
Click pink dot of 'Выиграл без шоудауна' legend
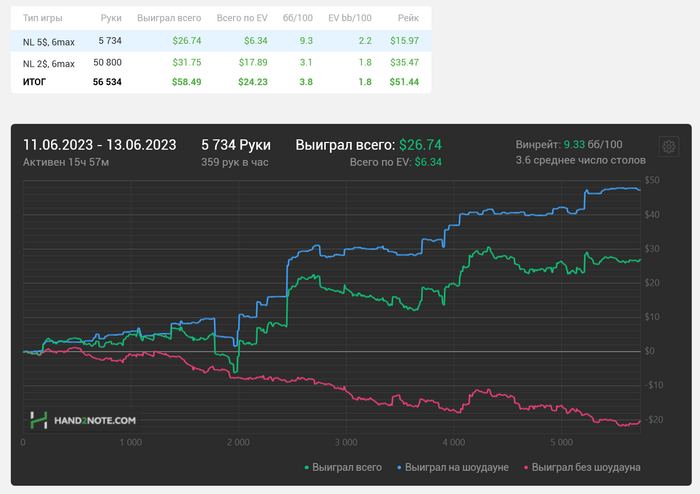[x=526, y=468]
